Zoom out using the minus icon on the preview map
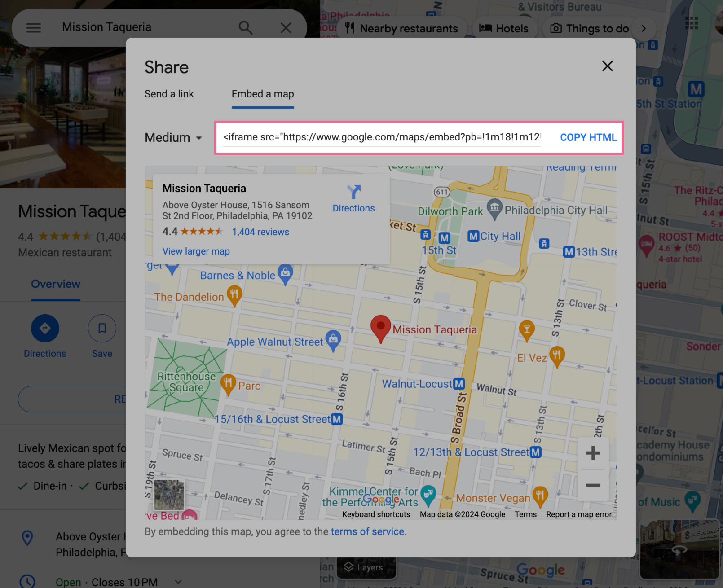 pos(593,485)
